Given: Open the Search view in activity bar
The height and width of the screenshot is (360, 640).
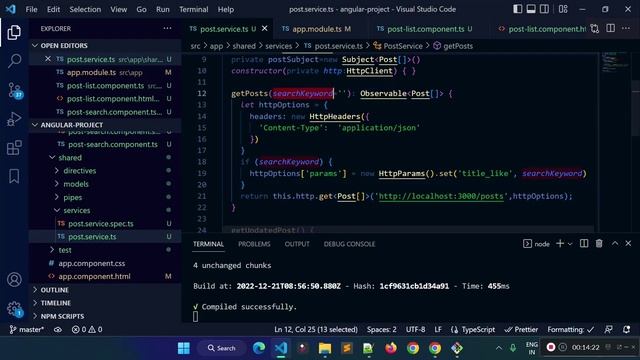Looking at the screenshot, I should pyautogui.click(x=14, y=61).
